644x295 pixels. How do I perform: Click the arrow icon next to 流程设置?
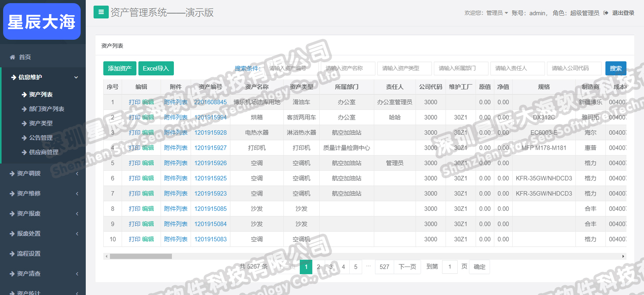(12, 254)
